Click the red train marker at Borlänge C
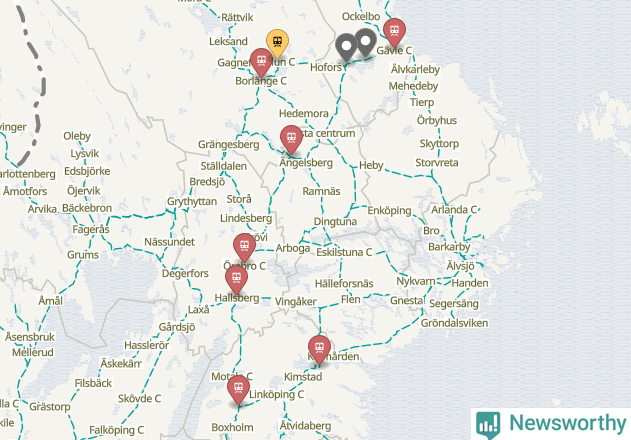 [261, 62]
